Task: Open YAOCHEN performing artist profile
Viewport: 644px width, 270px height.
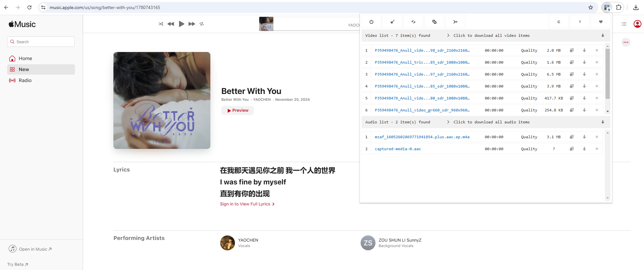Action: point(239,243)
